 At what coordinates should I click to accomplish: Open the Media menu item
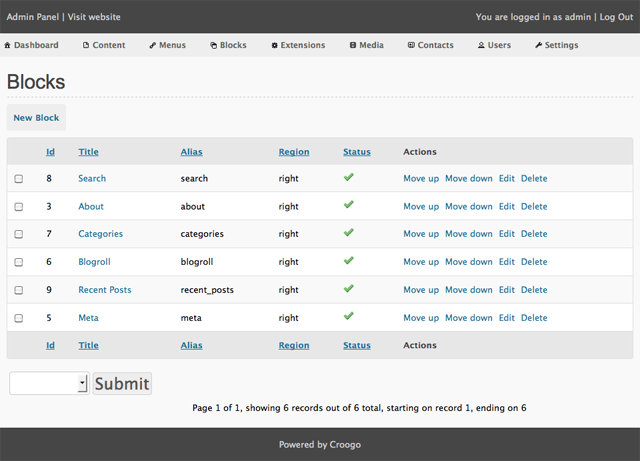[367, 45]
